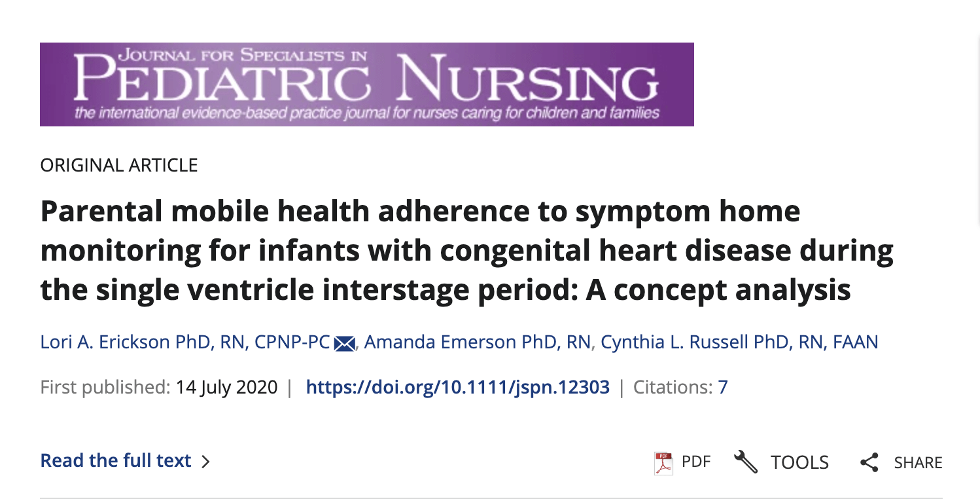Viewport: 980px width, 499px height.
Task: Click the wrench icon beside TOOLS
Action: click(746, 462)
